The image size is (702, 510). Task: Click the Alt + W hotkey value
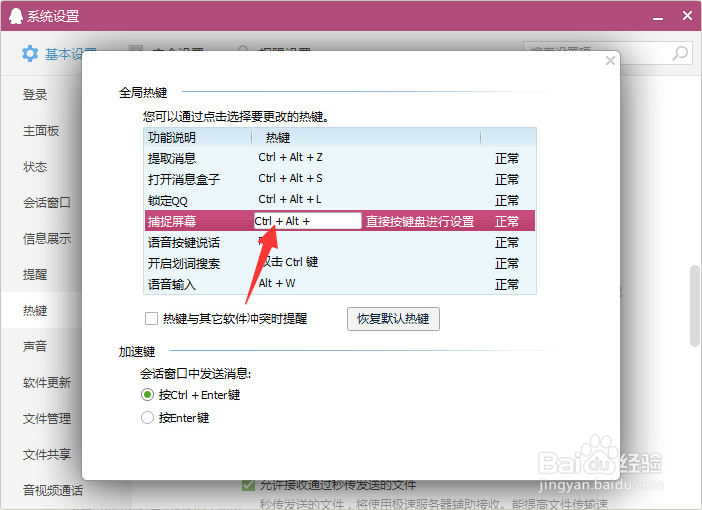277,283
